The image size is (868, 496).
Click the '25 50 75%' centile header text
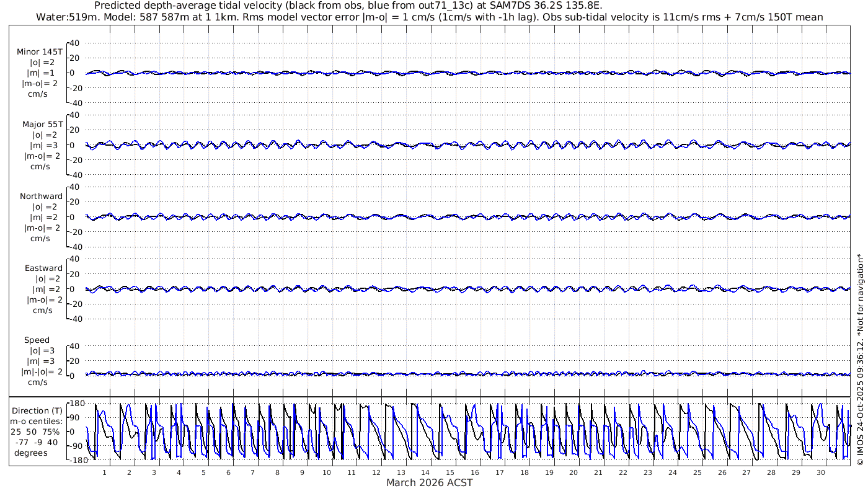pos(35,432)
